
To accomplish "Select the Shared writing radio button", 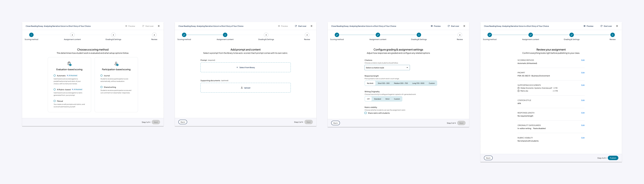I will pos(101,87).
